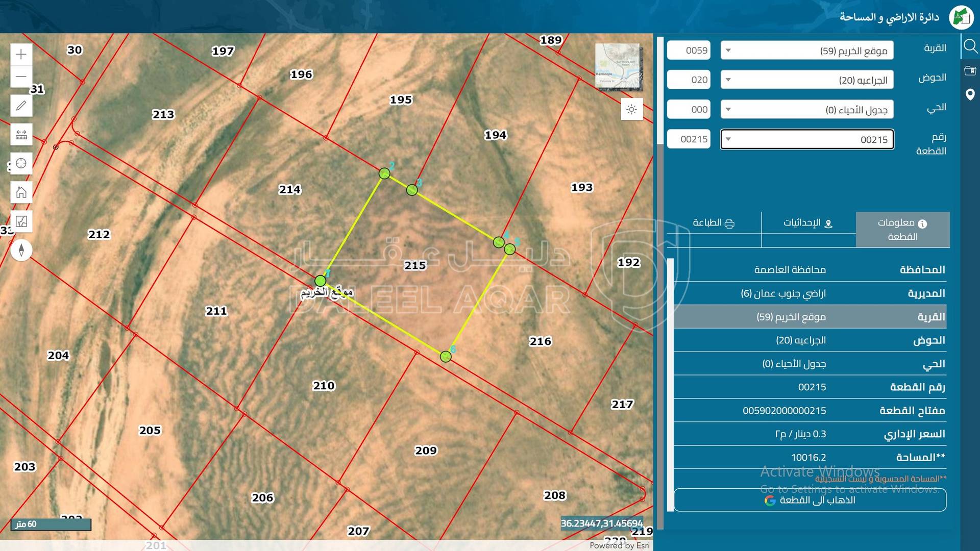
Task: Expand the village dropdown موقع الخريم (59)
Action: coord(807,51)
